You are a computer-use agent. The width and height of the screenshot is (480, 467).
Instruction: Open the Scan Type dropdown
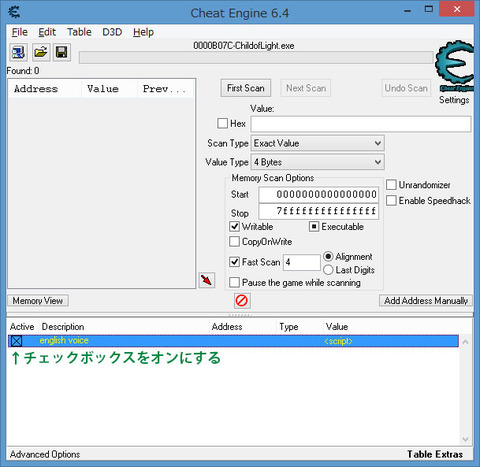tap(317, 143)
